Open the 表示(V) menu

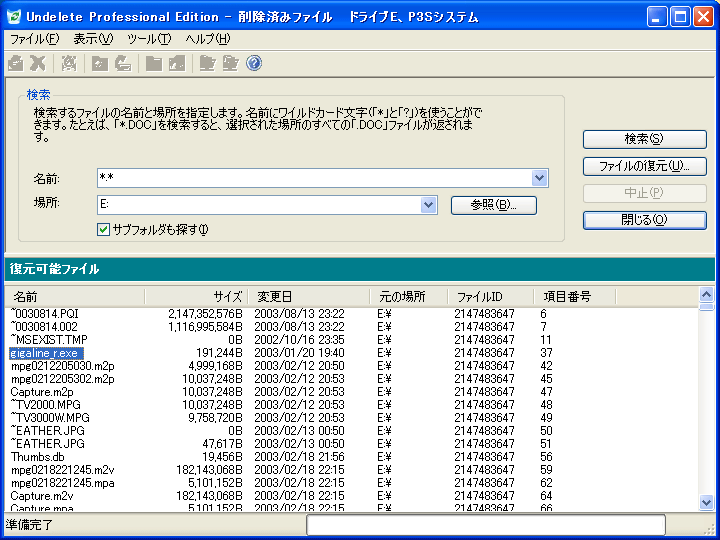tap(93, 39)
